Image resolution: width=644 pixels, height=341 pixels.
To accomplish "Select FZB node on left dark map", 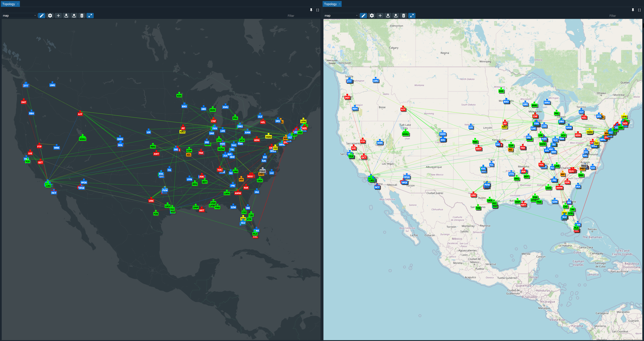I will [156, 214].
